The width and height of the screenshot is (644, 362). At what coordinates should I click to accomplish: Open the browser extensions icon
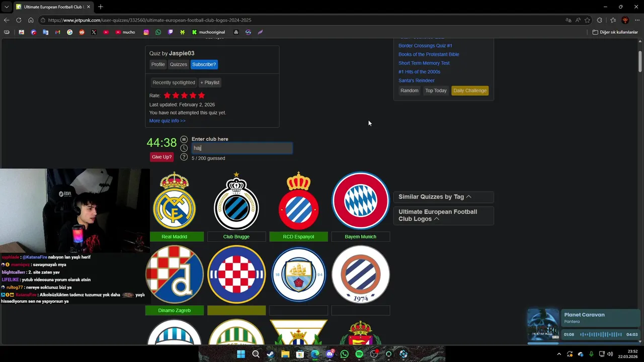(599, 20)
